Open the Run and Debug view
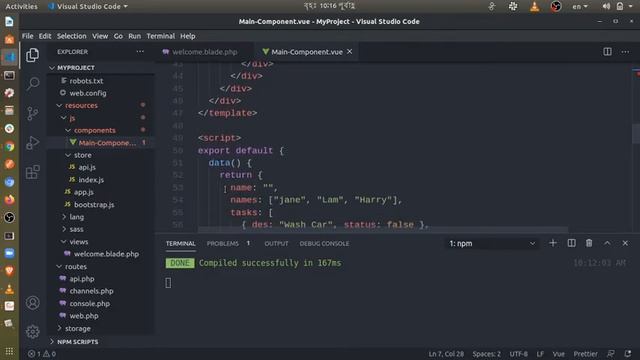The width and height of the screenshot is (640, 360). (33, 143)
